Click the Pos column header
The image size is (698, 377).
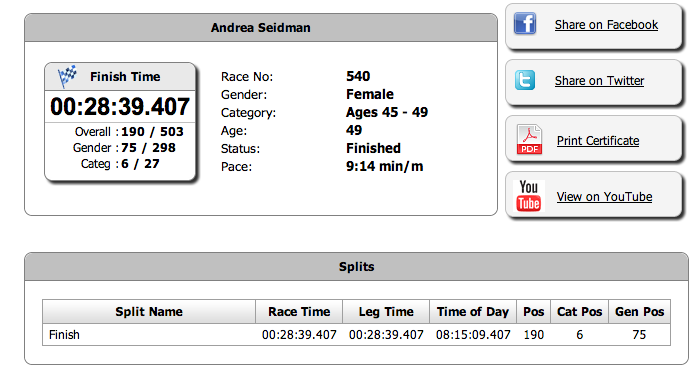click(x=533, y=312)
